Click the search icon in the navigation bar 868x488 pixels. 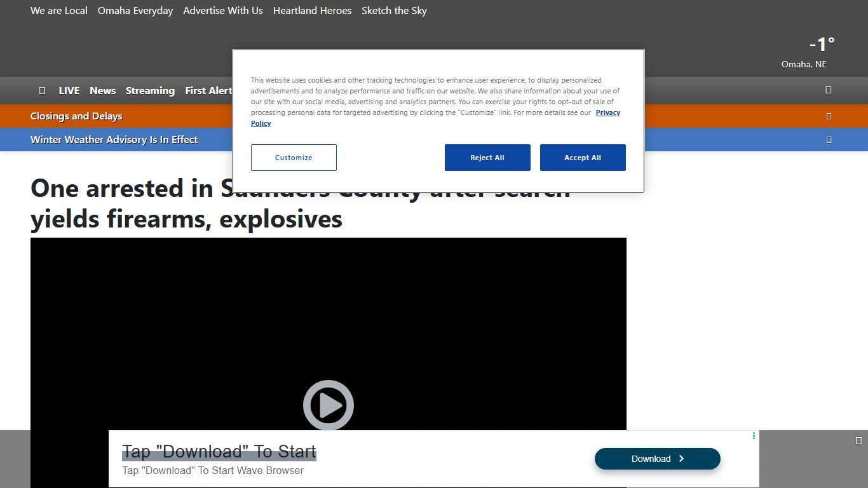coord(828,90)
